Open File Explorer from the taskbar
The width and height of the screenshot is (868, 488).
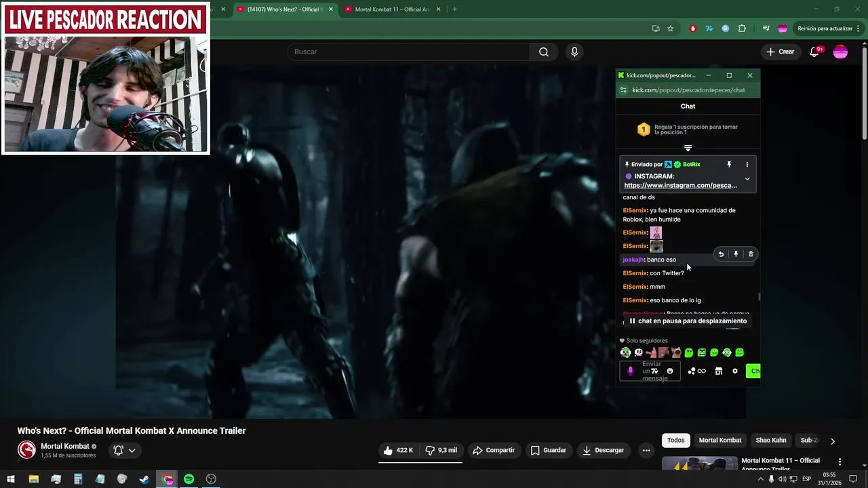[x=33, y=479]
